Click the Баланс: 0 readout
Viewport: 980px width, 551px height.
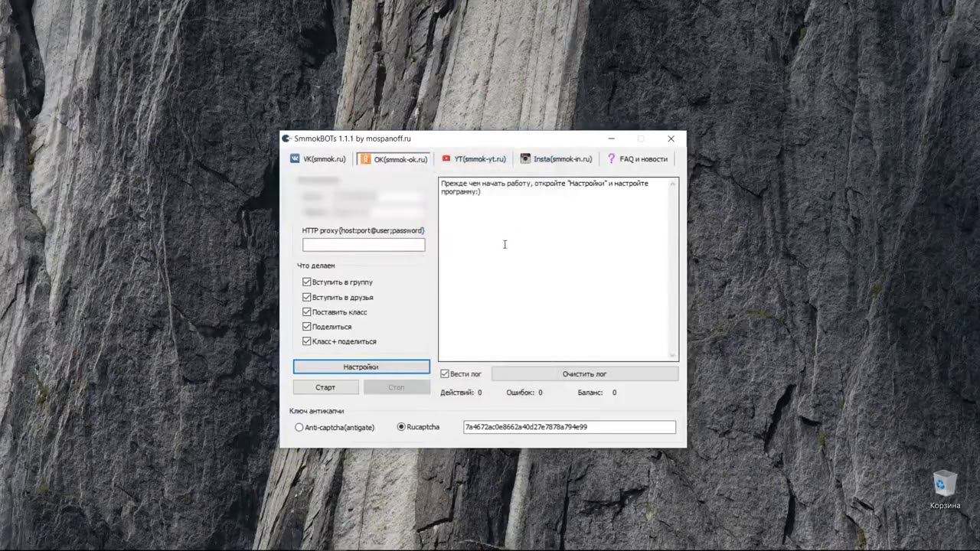tap(597, 393)
